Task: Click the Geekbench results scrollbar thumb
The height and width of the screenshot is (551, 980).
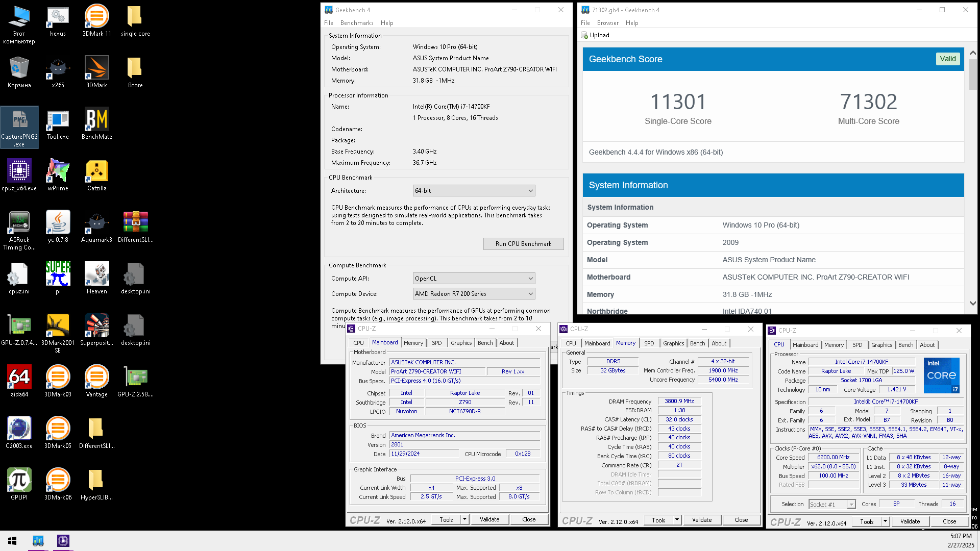Action: point(973,74)
